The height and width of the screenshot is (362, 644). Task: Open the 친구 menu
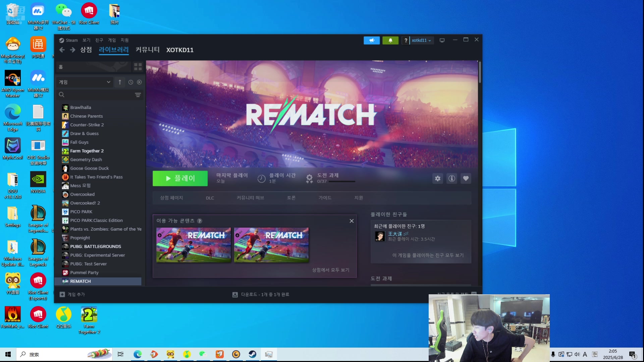coord(99,40)
